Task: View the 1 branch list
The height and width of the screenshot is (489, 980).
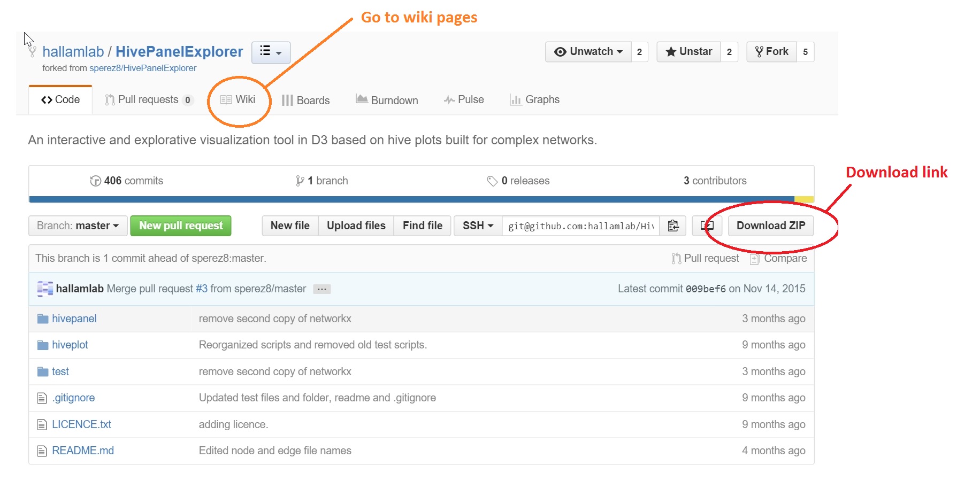Action: point(321,181)
